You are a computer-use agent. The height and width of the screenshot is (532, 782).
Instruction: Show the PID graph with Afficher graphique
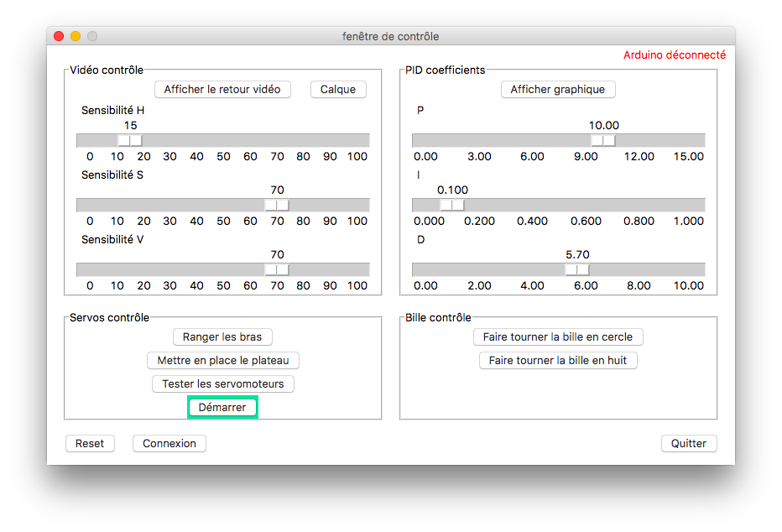pyautogui.click(x=558, y=90)
